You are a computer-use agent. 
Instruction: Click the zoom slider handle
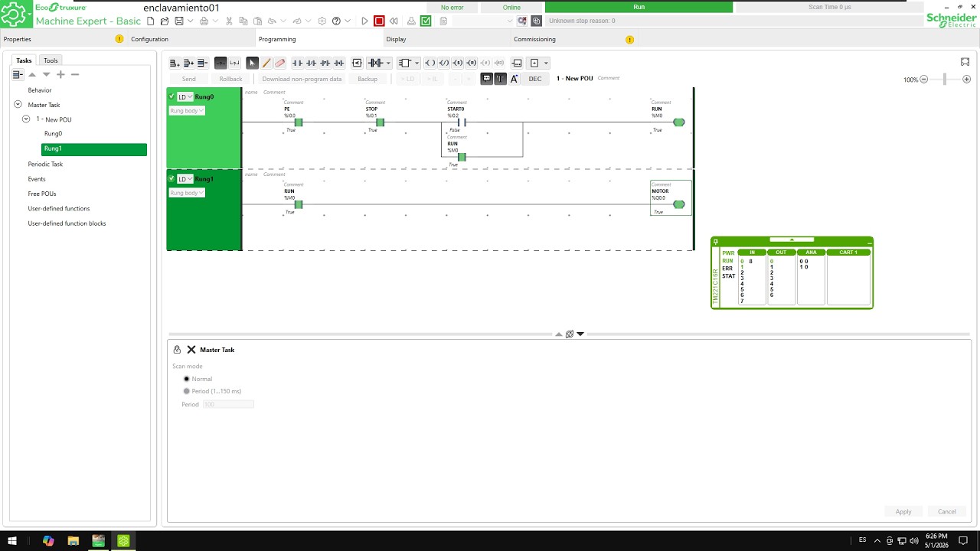pyautogui.click(x=945, y=79)
